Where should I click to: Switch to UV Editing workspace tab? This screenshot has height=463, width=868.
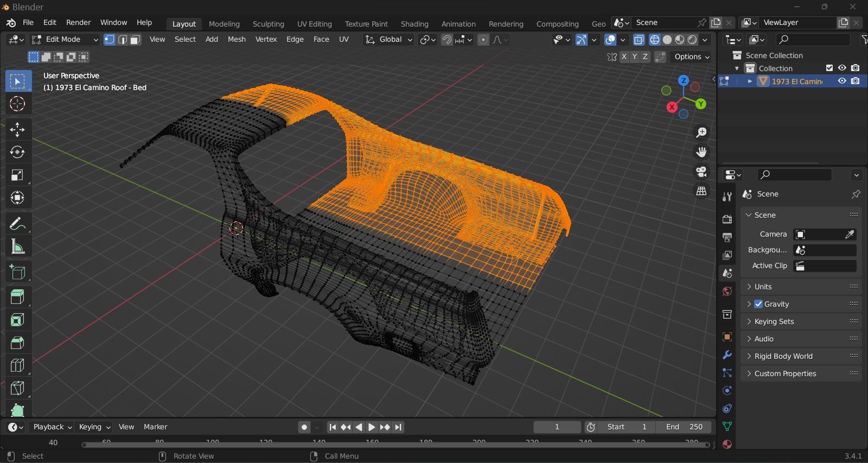314,24
